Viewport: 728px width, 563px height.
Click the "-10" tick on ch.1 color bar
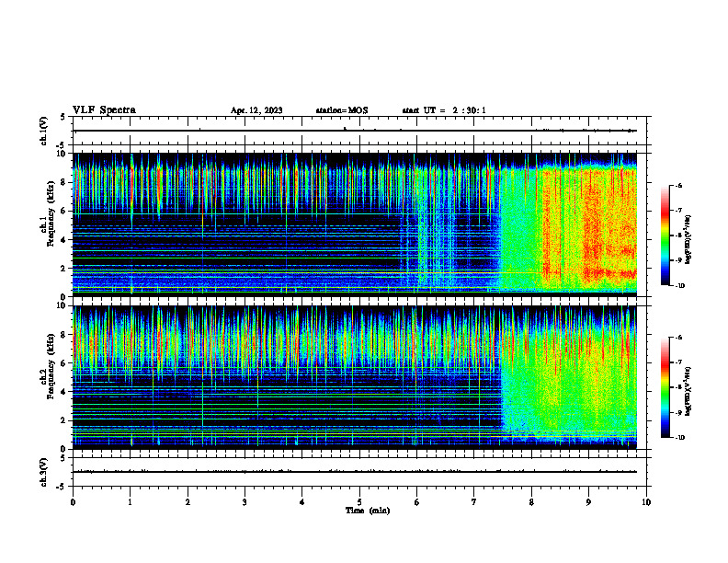tap(680, 286)
